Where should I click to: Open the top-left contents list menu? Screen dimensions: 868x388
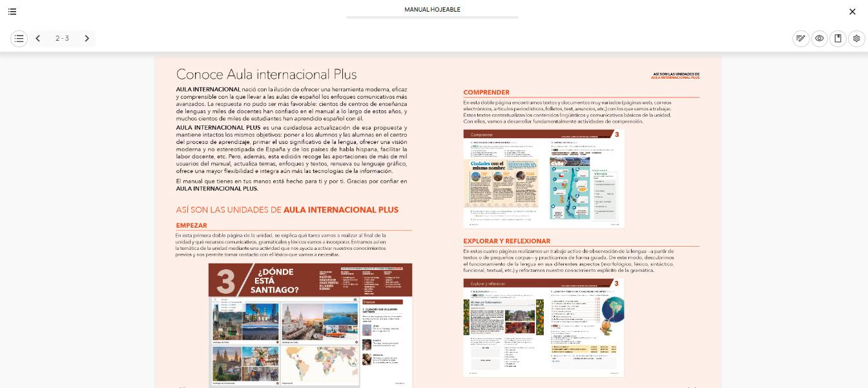tap(12, 12)
